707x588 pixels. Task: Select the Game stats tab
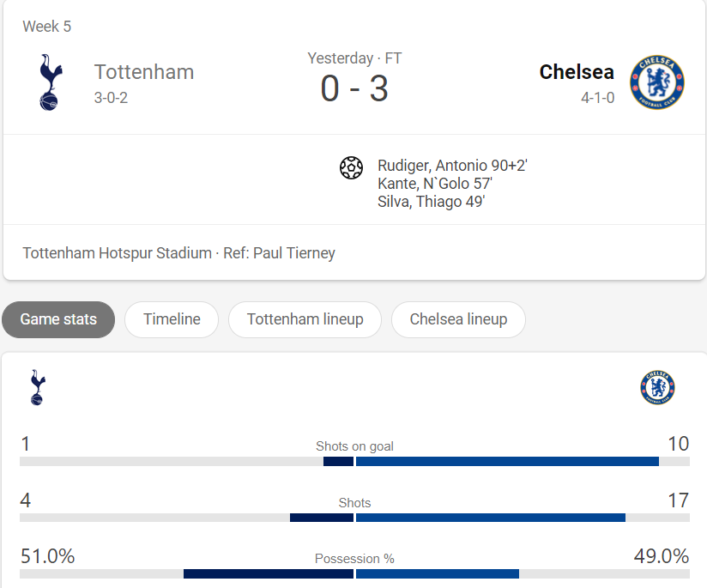[x=58, y=319]
